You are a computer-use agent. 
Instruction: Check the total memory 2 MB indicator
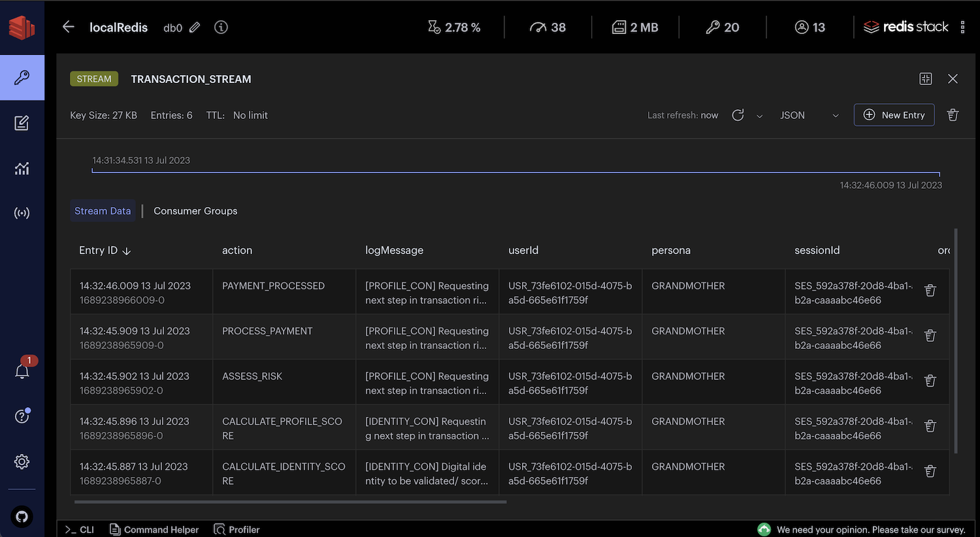(x=635, y=27)
